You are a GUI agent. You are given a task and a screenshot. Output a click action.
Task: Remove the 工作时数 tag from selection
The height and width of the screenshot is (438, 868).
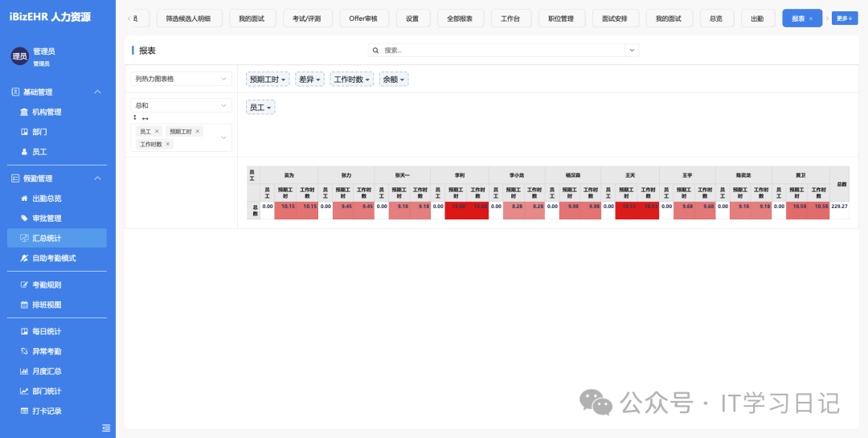168,144
